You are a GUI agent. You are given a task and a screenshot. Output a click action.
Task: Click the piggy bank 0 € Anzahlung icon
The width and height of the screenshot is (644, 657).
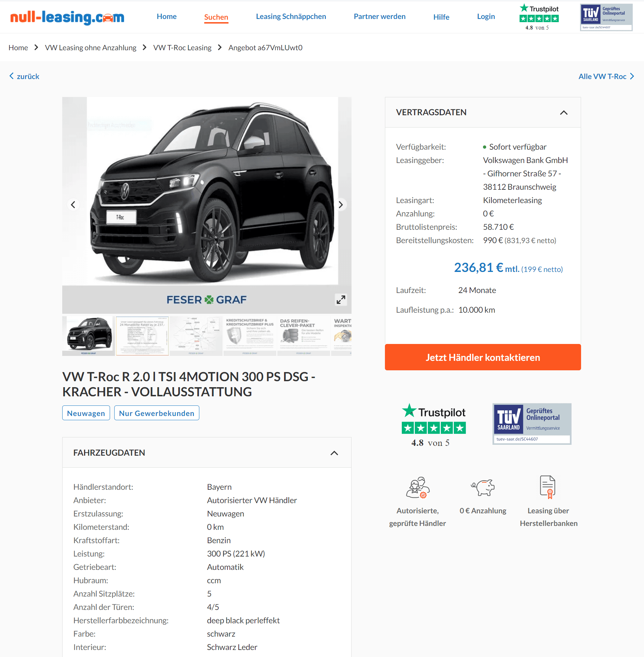click(483, 487)
